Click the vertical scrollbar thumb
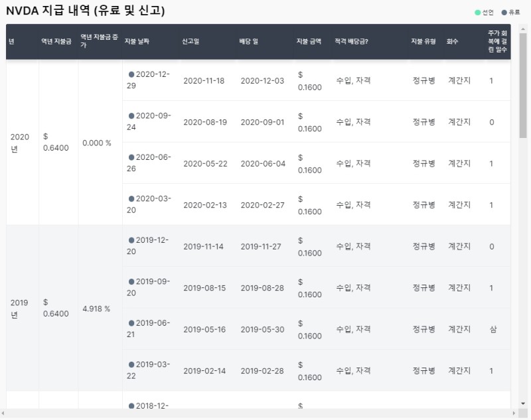This screenshot has width=531, height=420. [523, 86]
